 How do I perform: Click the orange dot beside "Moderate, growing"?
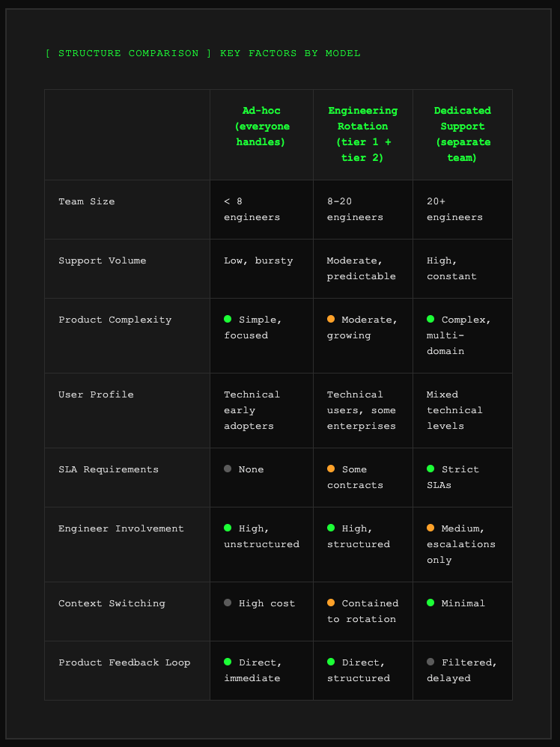coord(331,320)
